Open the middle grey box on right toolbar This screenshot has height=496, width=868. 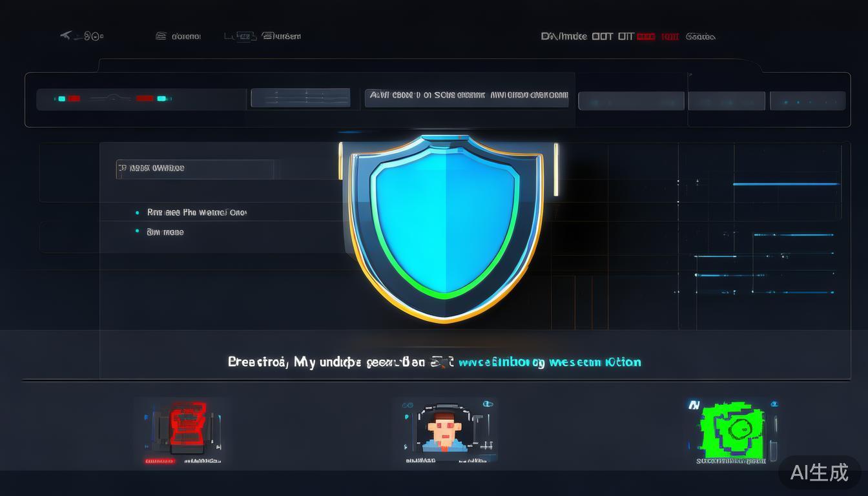pos(726,101)
